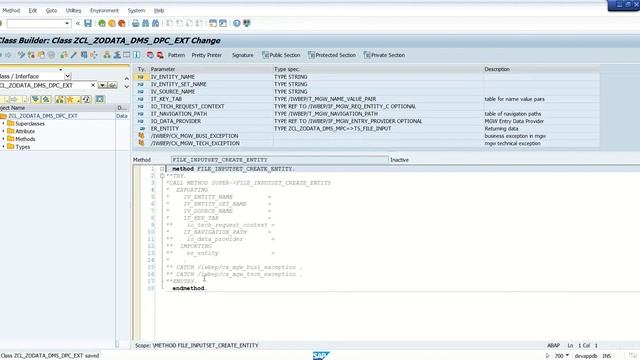Open the Help question mark icon

point(237,23)
